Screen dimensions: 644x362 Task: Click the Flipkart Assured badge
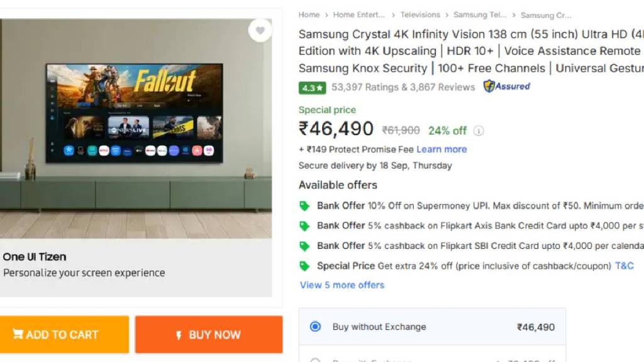pyautogui.click(x=506, y=86)
